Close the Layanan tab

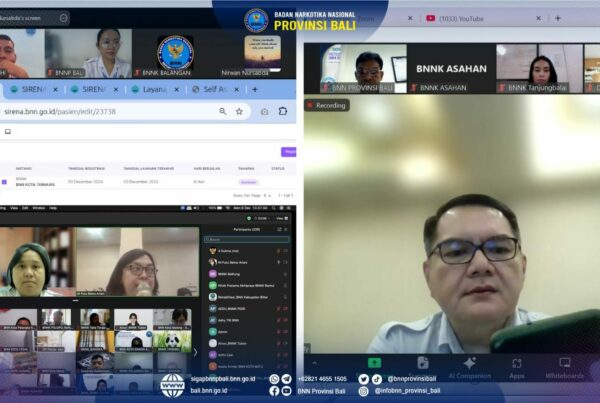point(176,89)
